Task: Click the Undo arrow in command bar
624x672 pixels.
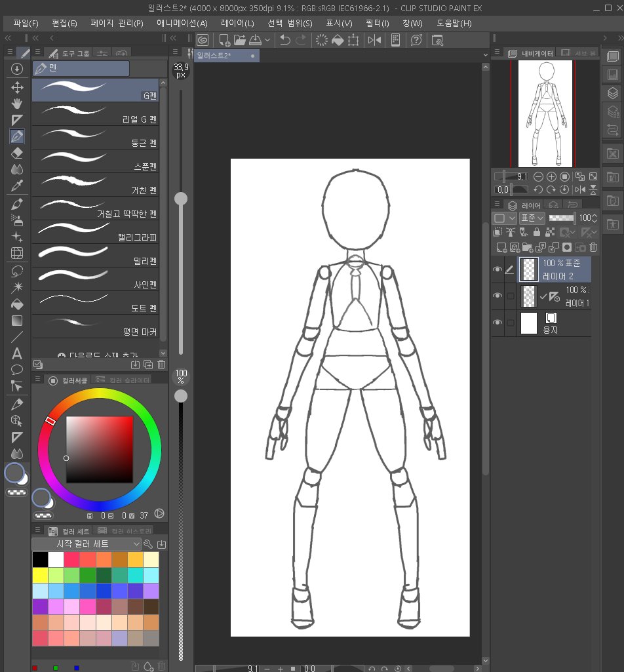Action: [x=285, y=40]
